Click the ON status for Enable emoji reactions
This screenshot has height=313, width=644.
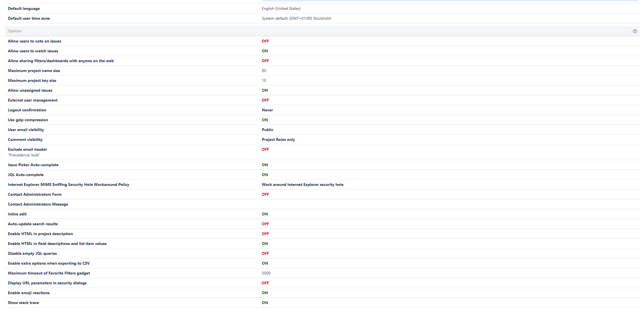click(x=265, y=293)
